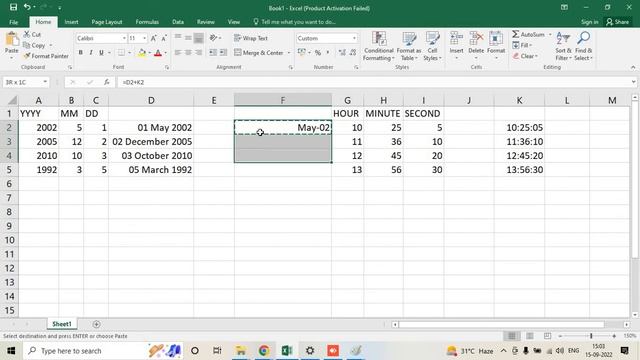This screenshot has height=360, width=640.
Task: Open the Name Box dropdown
Action: (45, 82)
